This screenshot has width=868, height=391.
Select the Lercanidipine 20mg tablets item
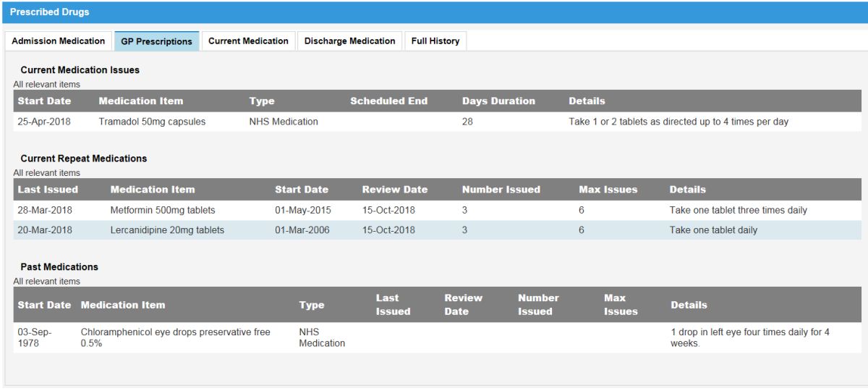[x=167, y=230]
